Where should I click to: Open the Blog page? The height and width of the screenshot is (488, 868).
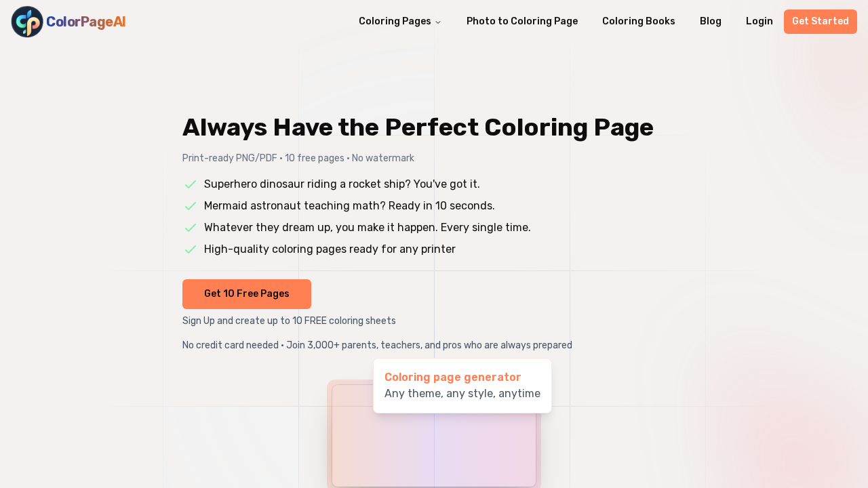711,21
